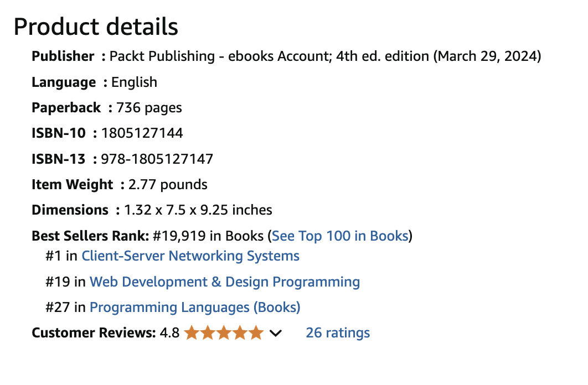Select the 4.8 customer review score
This screenshot has width=588, height=385.
tap(169, 332)
